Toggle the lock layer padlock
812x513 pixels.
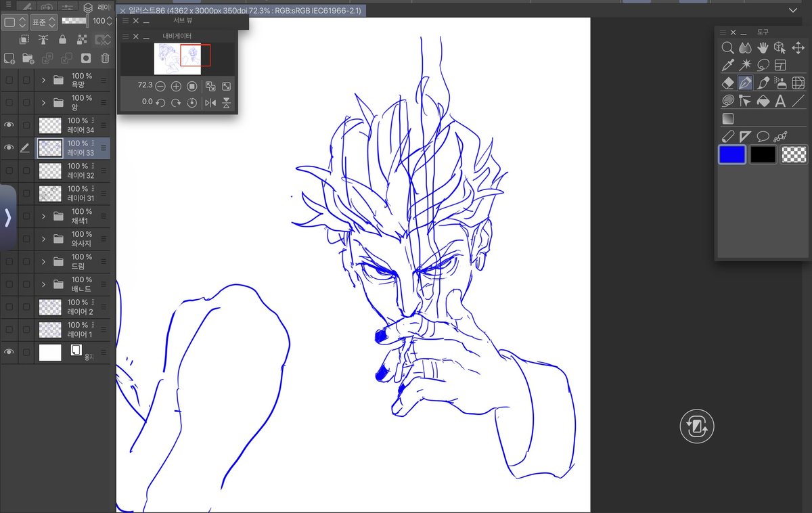coord(62,40)
